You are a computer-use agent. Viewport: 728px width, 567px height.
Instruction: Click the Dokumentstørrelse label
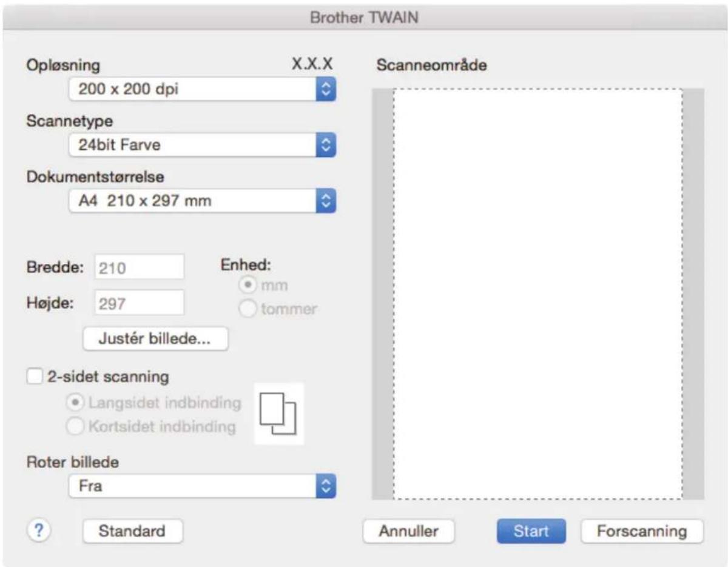(96, 177)
